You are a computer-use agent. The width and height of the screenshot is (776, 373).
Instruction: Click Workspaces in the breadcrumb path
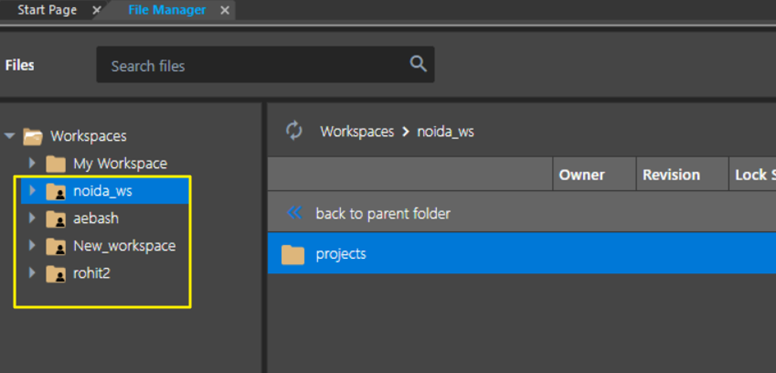(x=357, y=132)
